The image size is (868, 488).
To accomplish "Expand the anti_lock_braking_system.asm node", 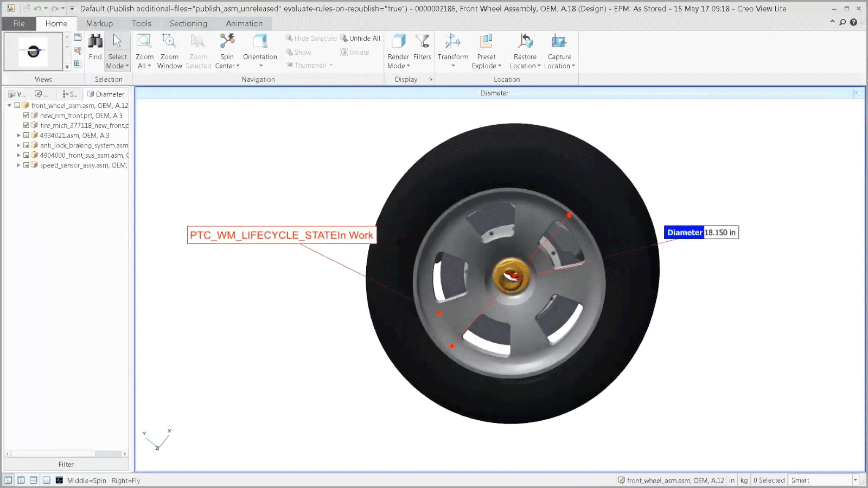I will tap(18, 145).
